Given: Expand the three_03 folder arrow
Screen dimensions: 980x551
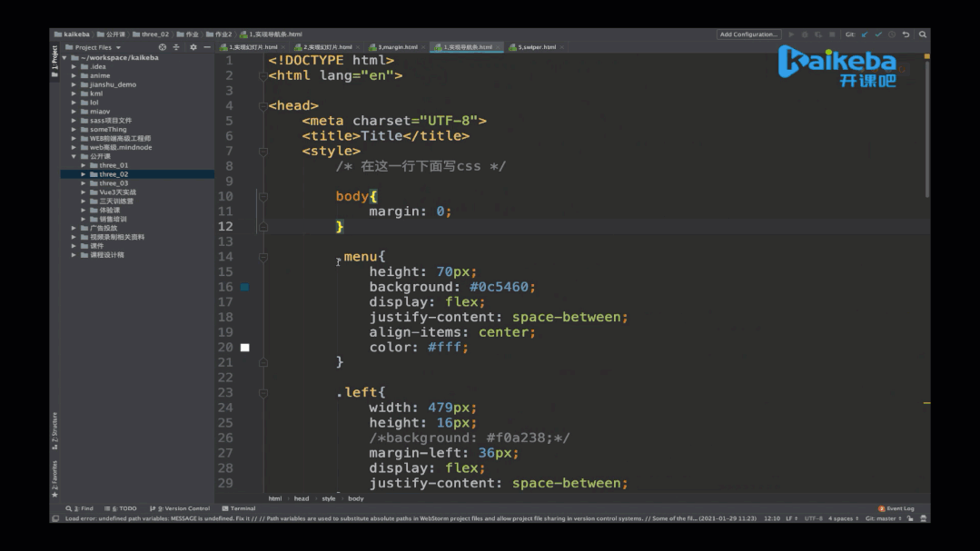Looking at the screenshot, I should [x=84, y=183].
